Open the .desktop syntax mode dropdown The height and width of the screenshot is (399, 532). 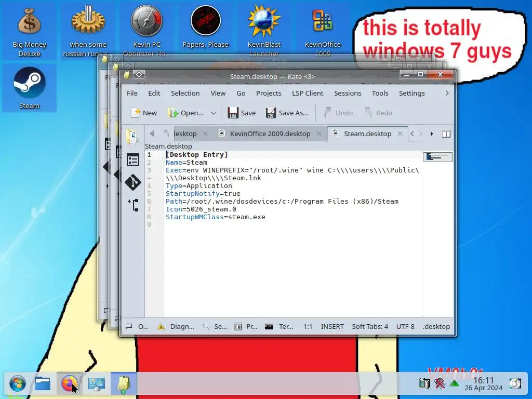436,326
